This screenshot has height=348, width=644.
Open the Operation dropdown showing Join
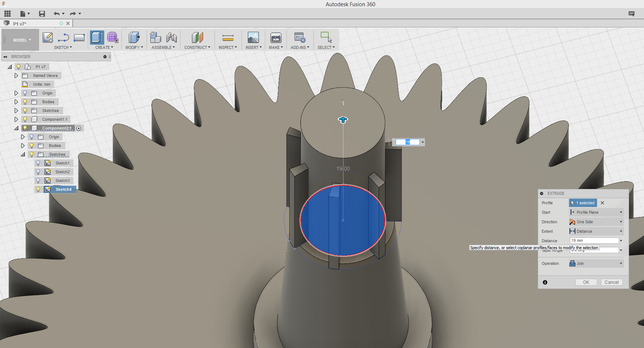596,263
